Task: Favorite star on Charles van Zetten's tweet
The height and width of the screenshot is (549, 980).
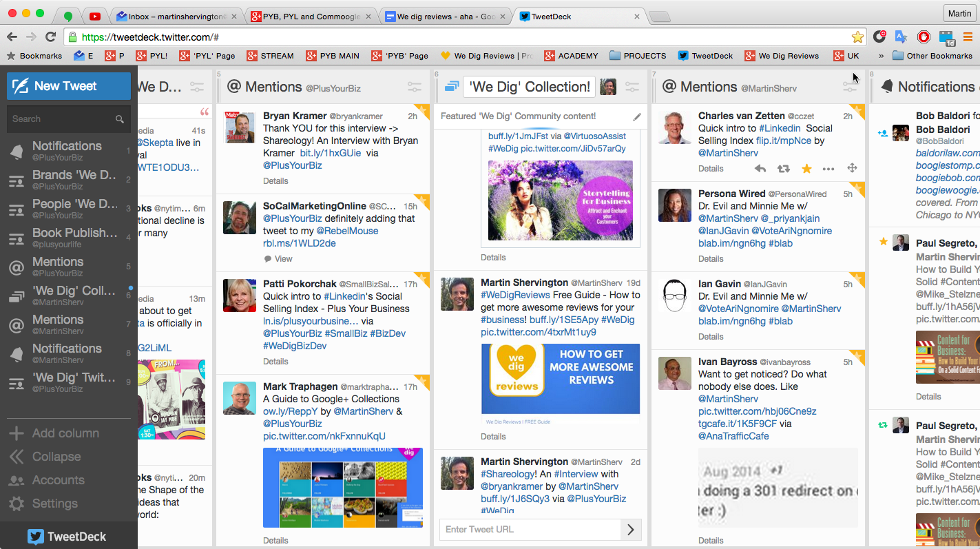Action: click(806, 168)
